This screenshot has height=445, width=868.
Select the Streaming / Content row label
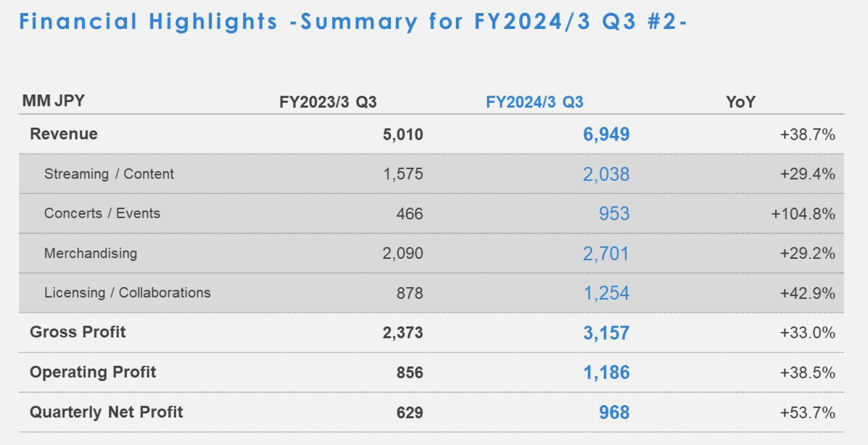tap(109, 174)
